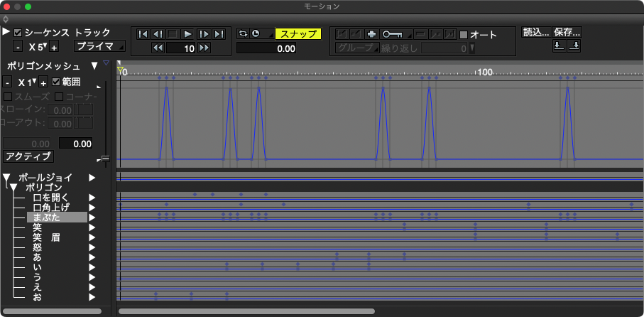Decrease graph zoom with the minus beside X 1
This screenshot has width=644, height=317.
click(x=7, y=82)
